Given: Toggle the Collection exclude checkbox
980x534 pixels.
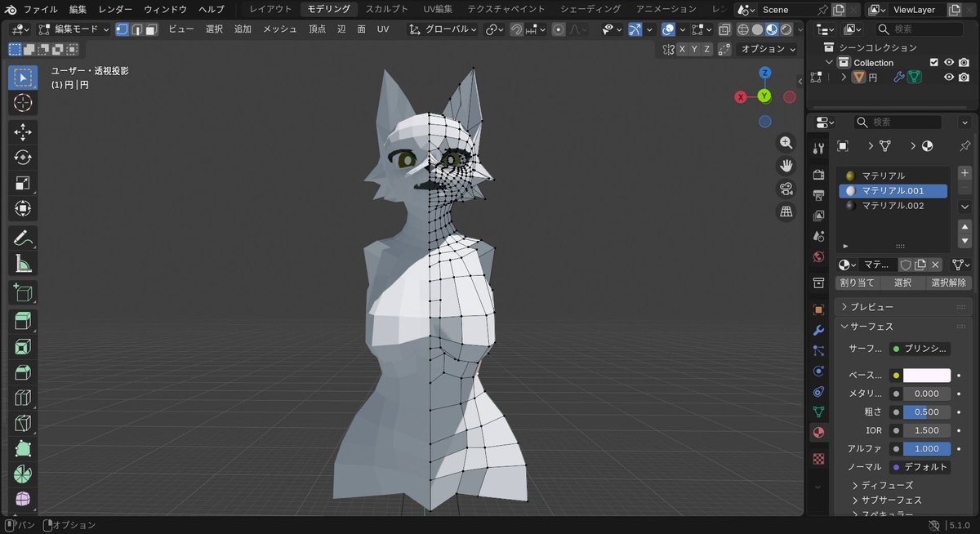Looking at the screenshot, I should (x=934, y=62).
